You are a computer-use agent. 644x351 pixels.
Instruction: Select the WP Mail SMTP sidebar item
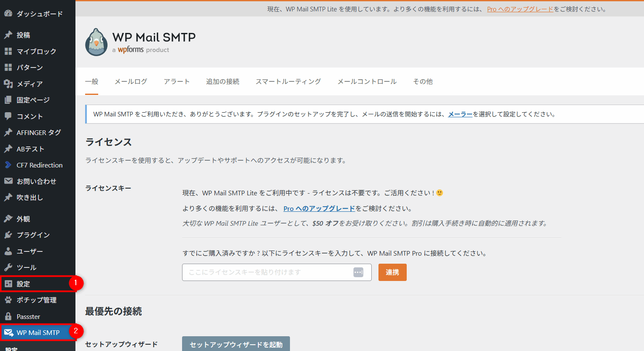click(38, 332)
